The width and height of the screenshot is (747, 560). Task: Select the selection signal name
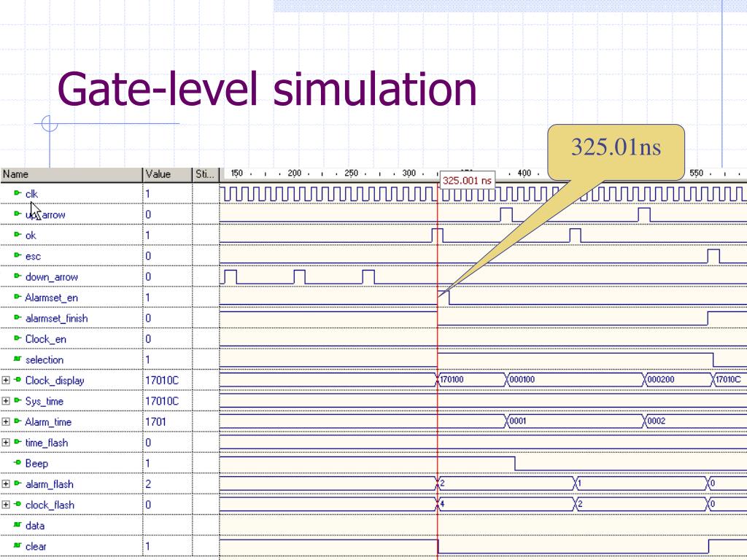pos(44,359)
